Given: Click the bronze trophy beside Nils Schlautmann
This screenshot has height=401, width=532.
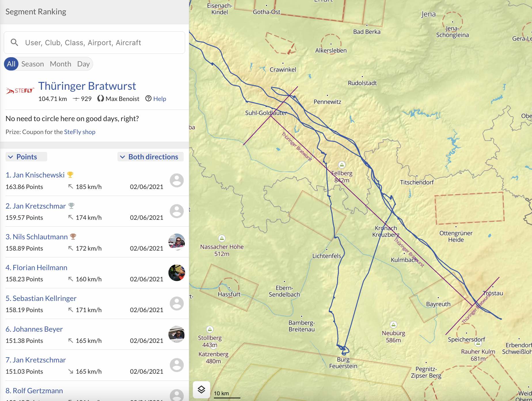Looking at the screenshot, I should click(x=73, y=236).
